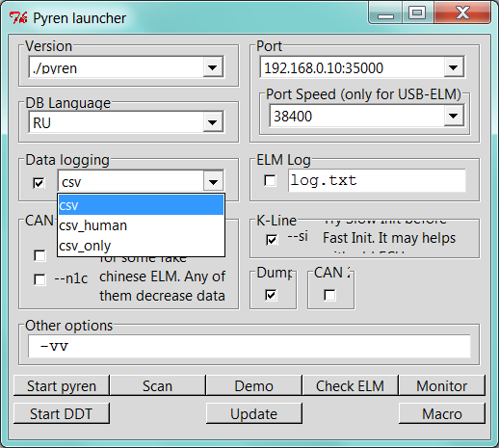Expand the DB Language dropdown arrow
The height and width of the screenshot is (448, 499).
coord(213,122)
